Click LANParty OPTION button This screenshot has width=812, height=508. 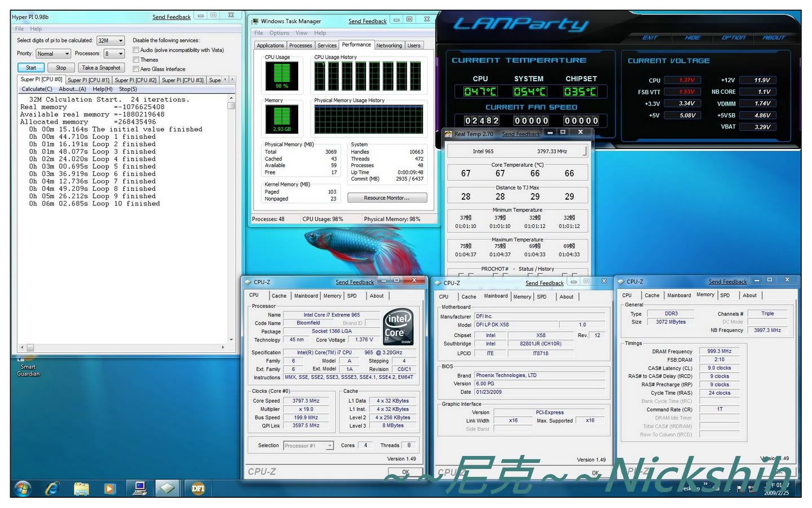click(x=733, y=37)
